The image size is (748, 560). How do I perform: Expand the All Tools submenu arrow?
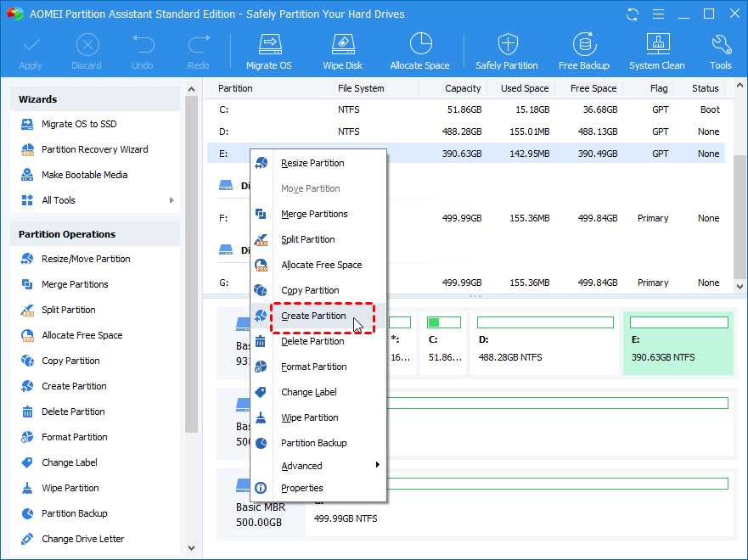(x=172, y=200)
